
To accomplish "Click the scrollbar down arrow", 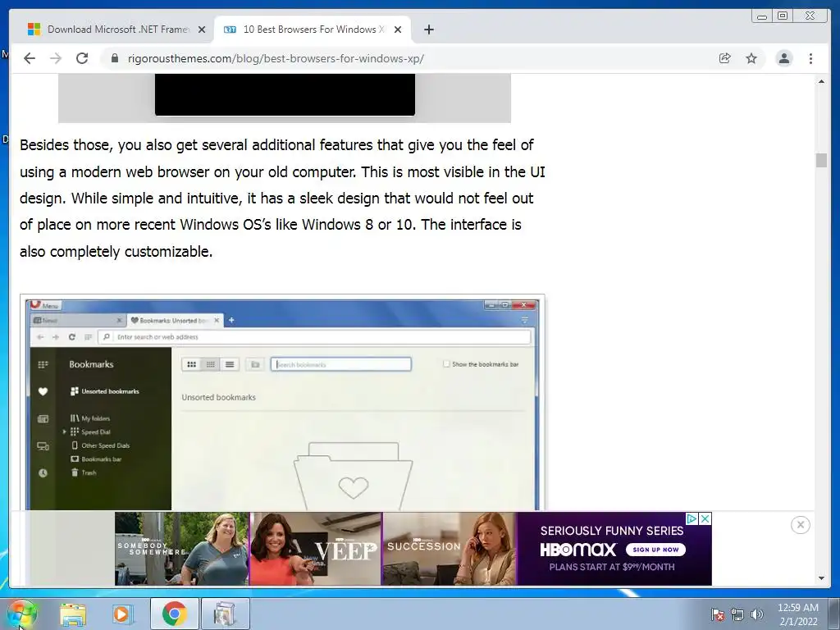I will point(821,578).
